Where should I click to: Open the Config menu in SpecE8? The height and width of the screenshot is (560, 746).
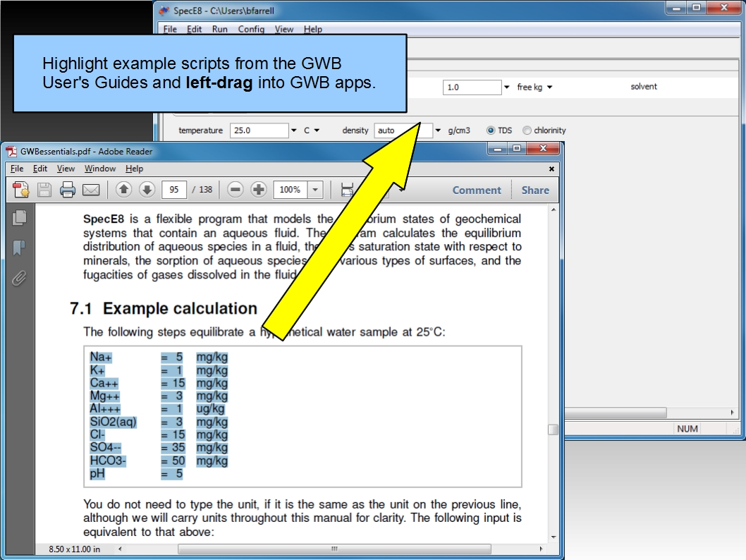click(251, 29)
